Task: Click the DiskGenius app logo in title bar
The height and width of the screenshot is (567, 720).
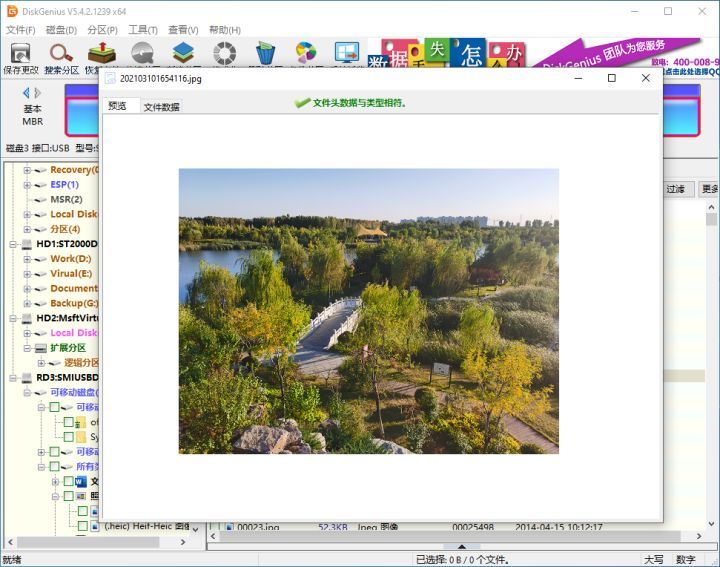Action: click(12, 11)
